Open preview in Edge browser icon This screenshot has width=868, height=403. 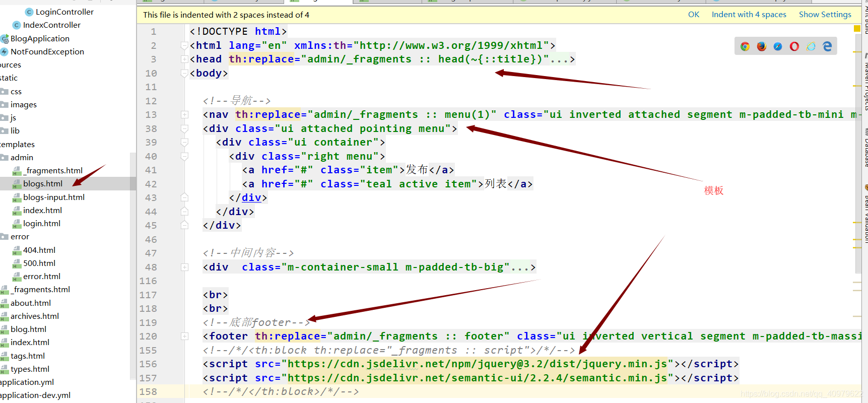coord(827,46)
